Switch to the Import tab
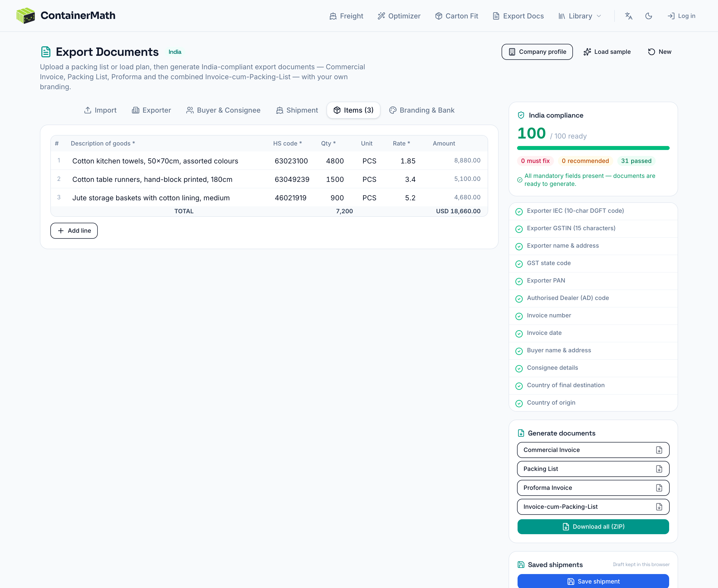Viewport: 718px width, 588px height. pos(100,110)
